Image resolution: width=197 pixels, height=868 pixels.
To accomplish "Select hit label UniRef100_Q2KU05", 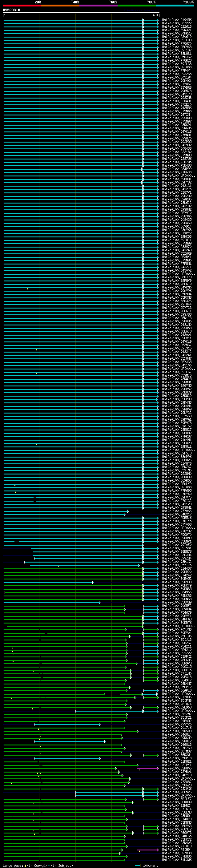I will pyautogui.click(x=177, y=769).
